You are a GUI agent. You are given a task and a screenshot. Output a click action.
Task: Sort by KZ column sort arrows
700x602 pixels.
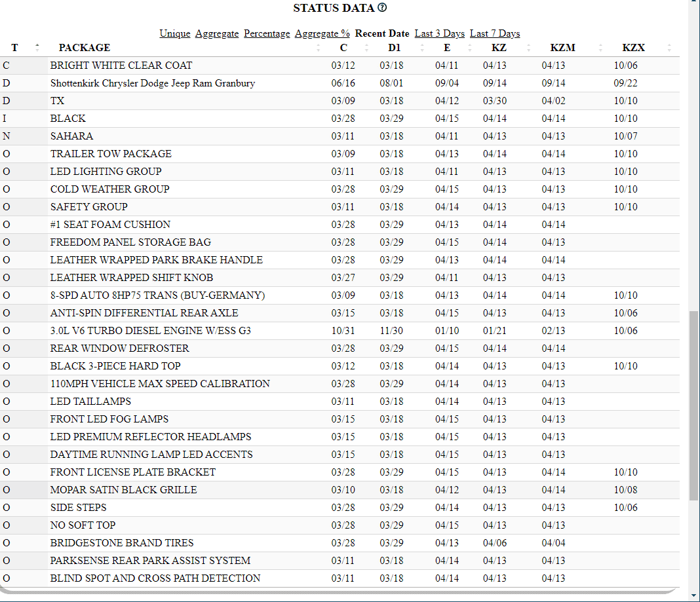click(x=528, y=47)
